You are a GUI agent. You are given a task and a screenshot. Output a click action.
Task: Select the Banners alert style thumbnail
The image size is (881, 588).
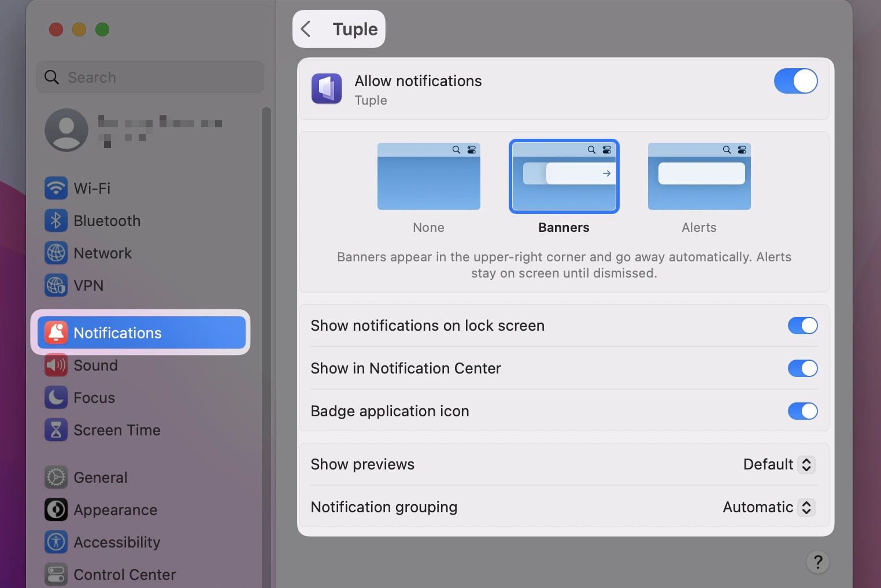tap(564, 176)
